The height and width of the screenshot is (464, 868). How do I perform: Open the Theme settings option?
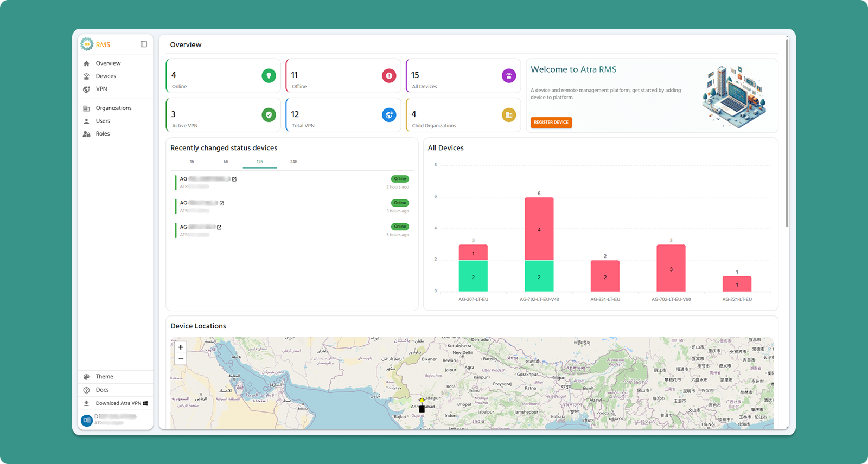(105, 377)
